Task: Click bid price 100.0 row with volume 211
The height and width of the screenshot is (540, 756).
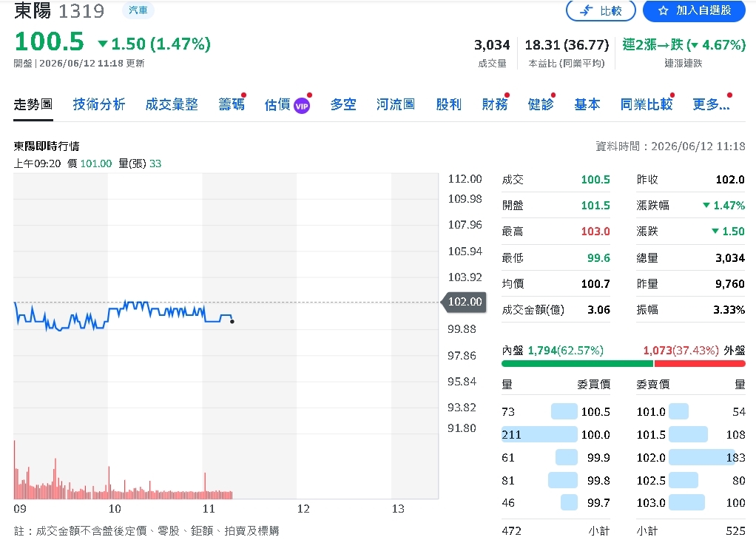Action: pyautogui.click(x=556, y=434)
